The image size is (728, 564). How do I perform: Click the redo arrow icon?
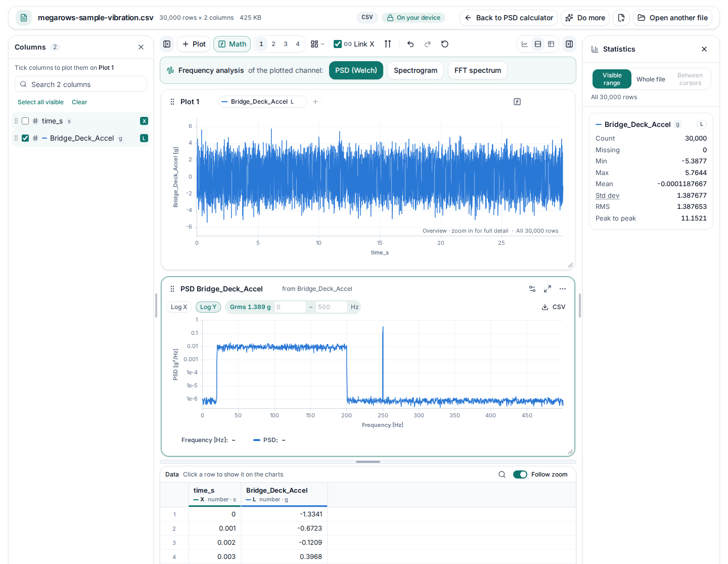(428, 44)
